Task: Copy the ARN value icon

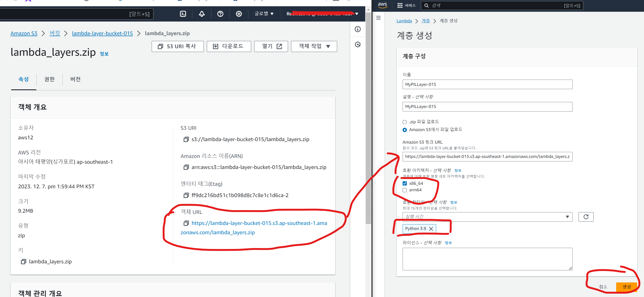Action: 186,167
